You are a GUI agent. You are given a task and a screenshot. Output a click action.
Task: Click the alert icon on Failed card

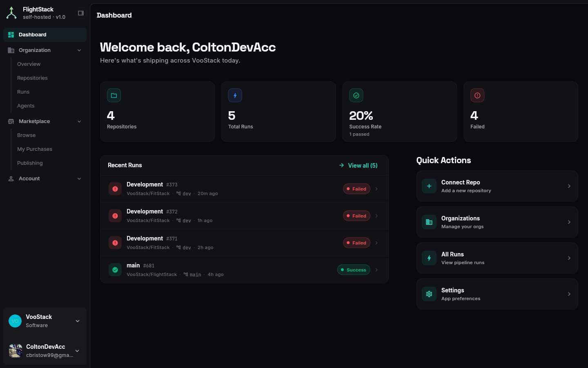477,95
